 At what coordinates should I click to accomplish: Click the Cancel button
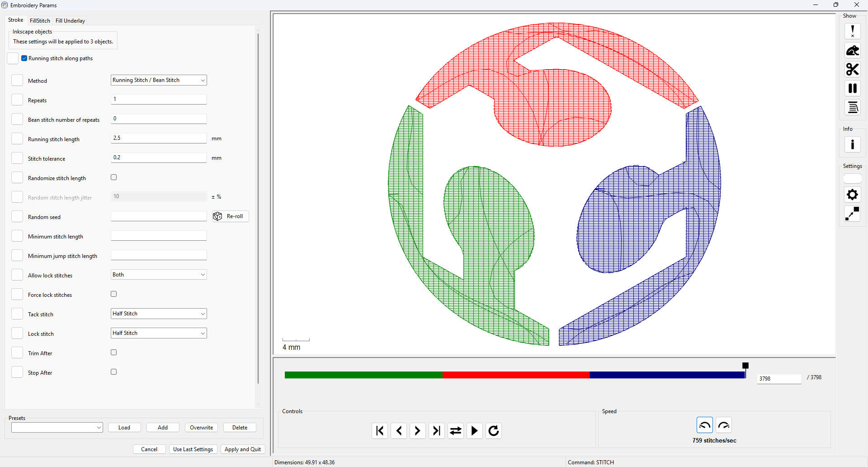[149, 449]
